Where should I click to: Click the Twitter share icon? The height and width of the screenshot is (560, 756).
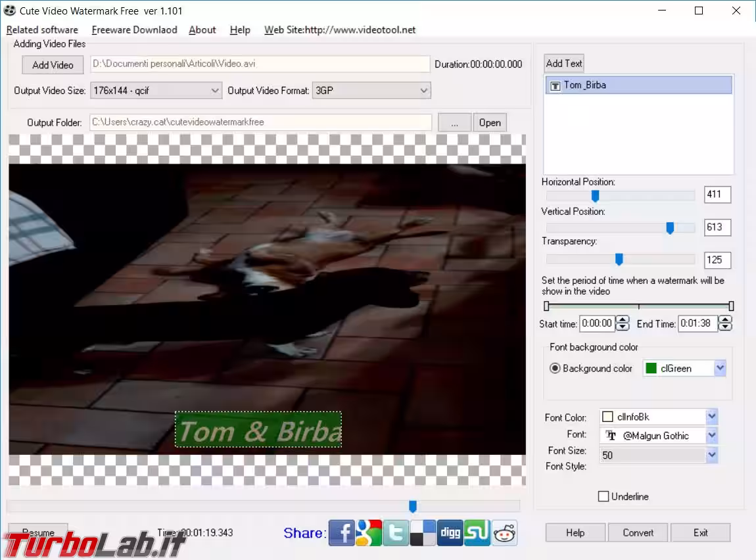[396, 532]
